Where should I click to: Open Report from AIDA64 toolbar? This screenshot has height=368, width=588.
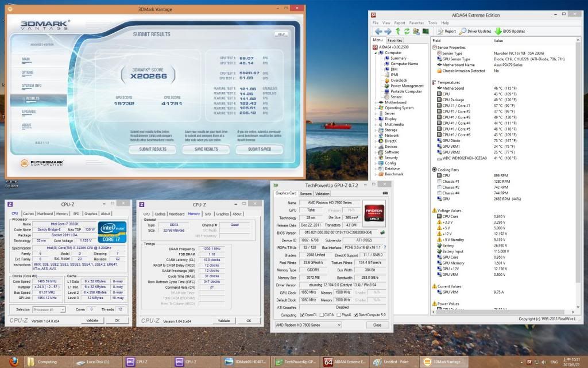(x=446, y=31)
